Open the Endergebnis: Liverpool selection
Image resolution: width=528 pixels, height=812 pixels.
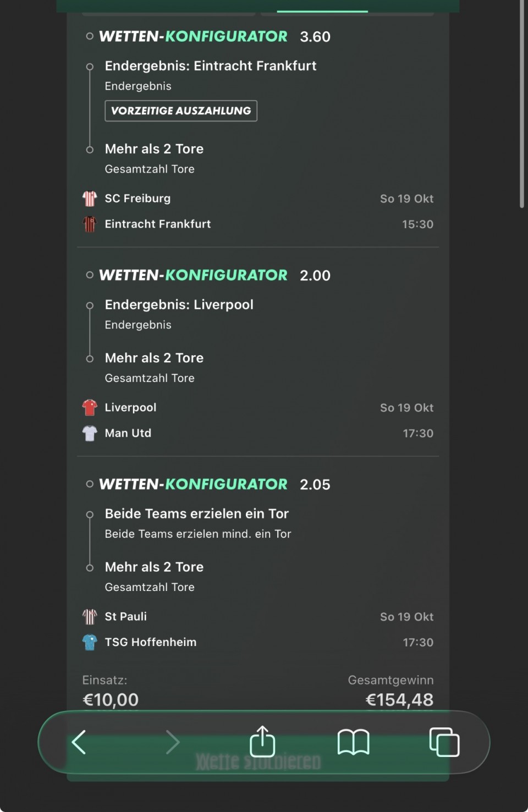tap(179, 305)
